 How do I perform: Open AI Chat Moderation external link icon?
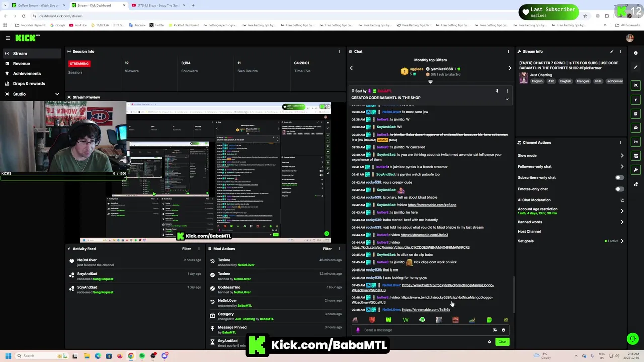point(622,200)
